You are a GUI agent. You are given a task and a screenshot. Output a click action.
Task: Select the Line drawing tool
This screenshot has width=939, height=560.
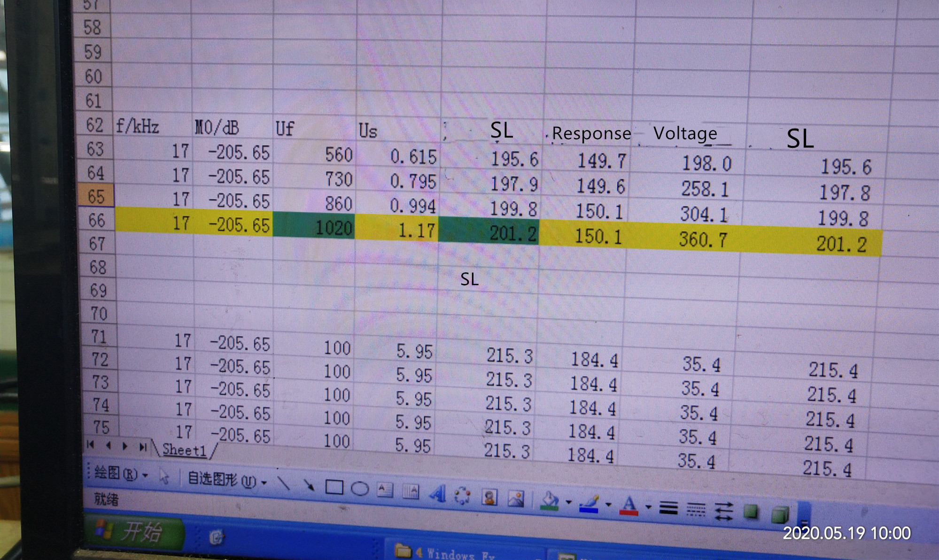tap(284, 483)
